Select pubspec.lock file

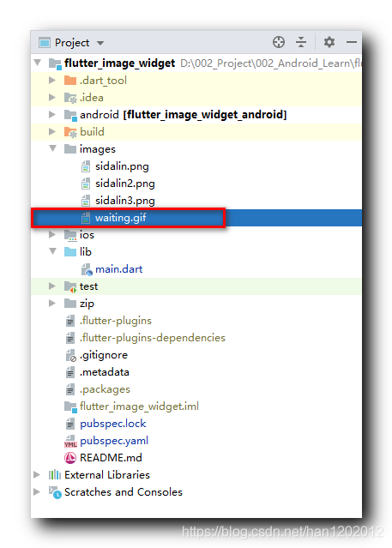point(113,424)
